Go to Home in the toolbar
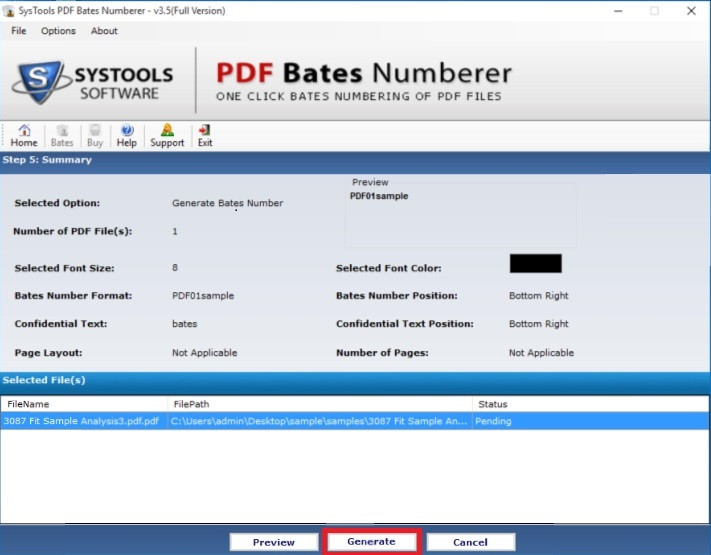 [x=24, y=136]
